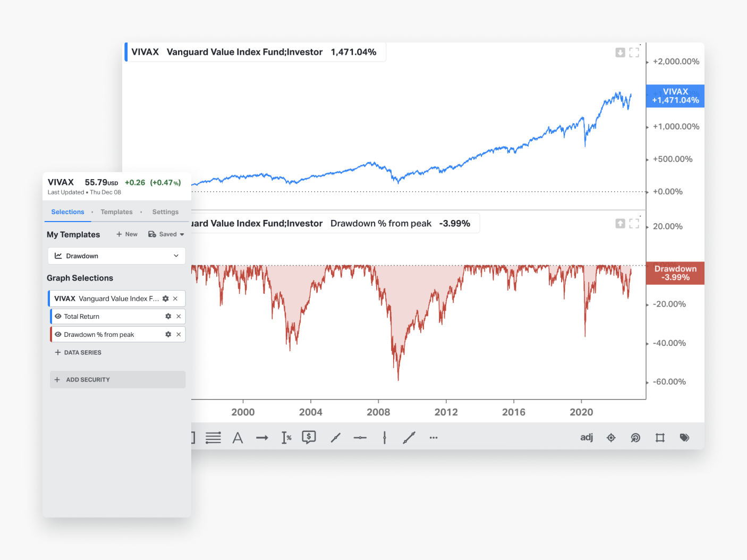Click the -60.00% y-axis label
The width and height of the screenshot is (747, 560).
tap(669, 382)
